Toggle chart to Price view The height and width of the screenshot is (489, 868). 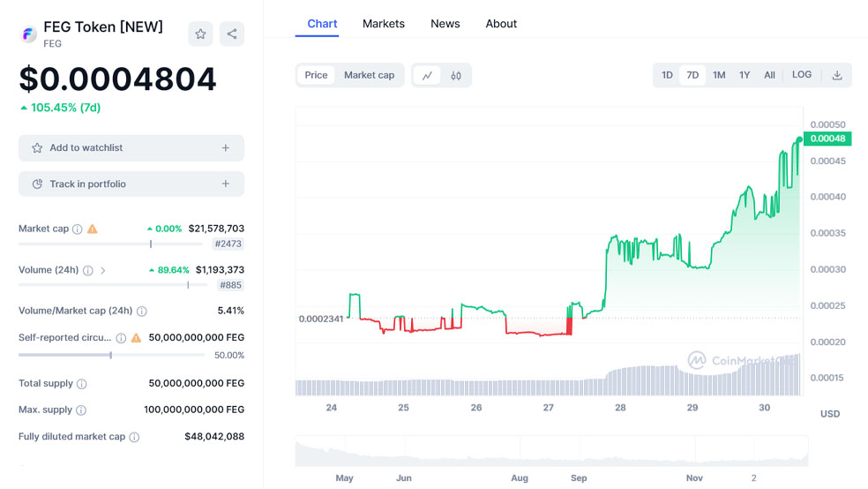[316, 76]
